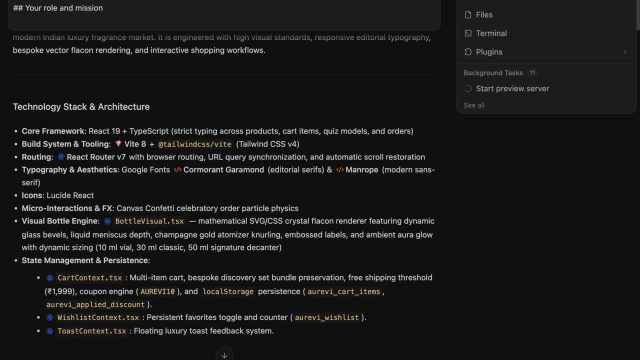The height and width of the screenshot is (360, 640).
Task: Click the '## Your role and mission' header
Action: [x=58, y=8]
